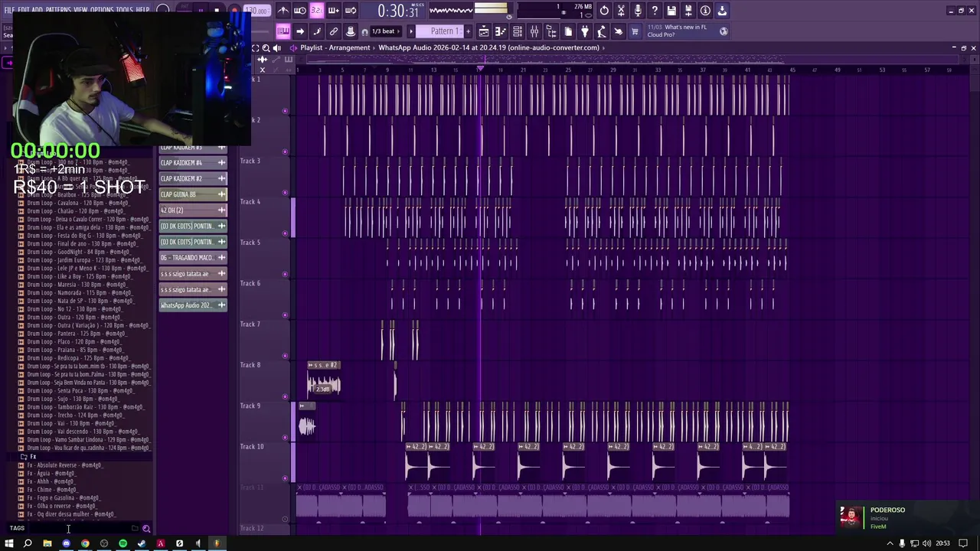Open project info icon
This screenshot has width=980, height=551.
(705, 11)
